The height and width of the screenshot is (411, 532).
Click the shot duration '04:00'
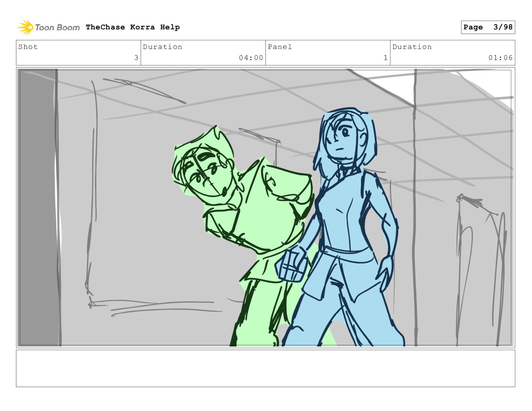pos(251,58)
